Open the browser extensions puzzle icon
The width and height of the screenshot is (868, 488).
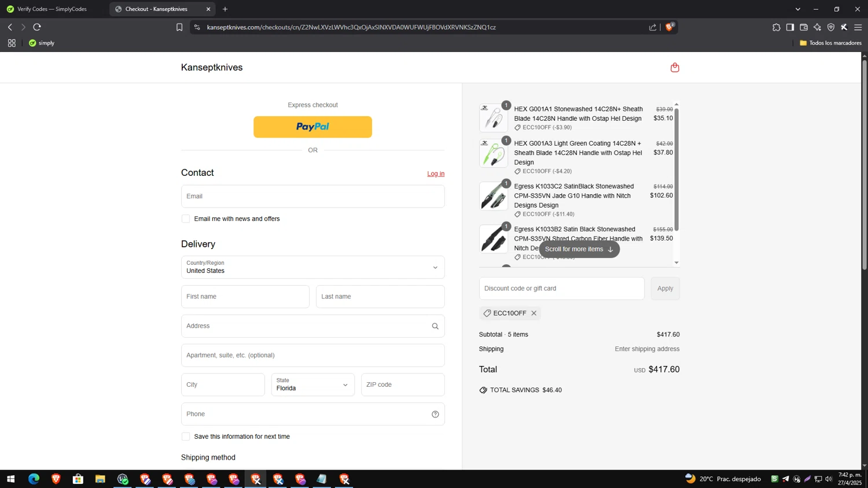click(776, 27)
